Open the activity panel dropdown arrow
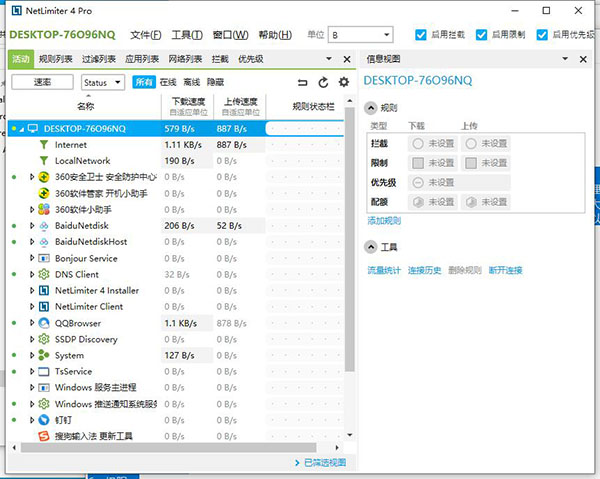This screenshot has width=600, height=479. 329,59
